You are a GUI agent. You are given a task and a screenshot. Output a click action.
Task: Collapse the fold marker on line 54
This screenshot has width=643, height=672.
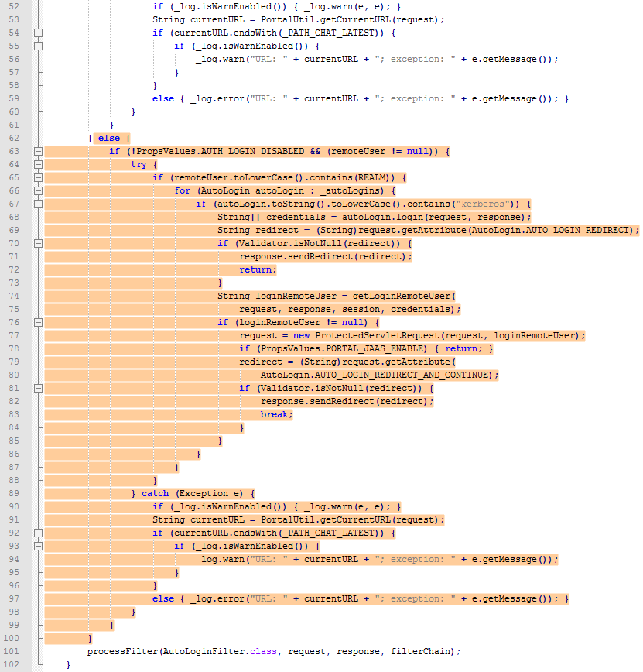point(38,33)
